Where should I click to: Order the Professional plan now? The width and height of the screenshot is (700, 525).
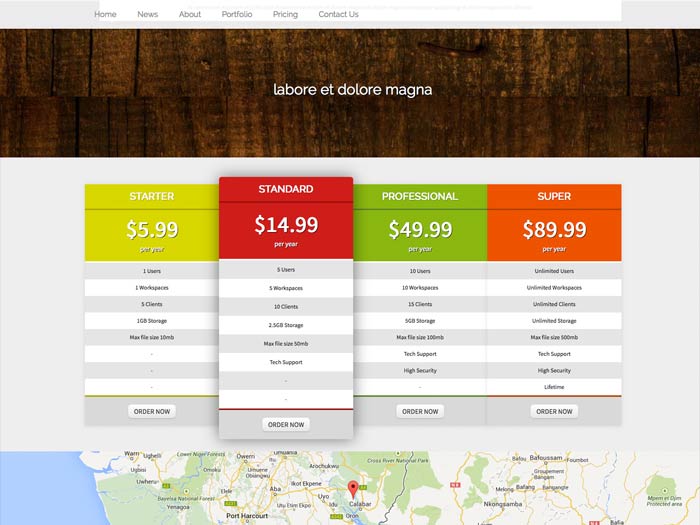(420, 411)
